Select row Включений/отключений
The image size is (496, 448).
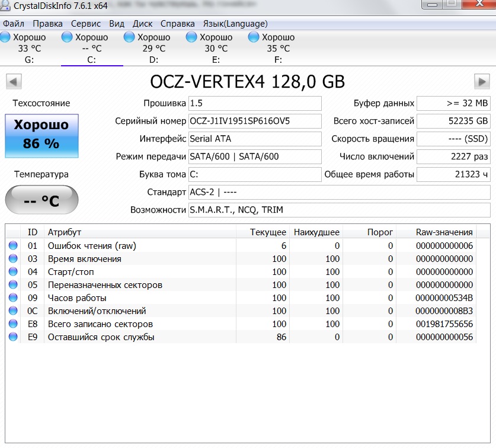(241, 311)
